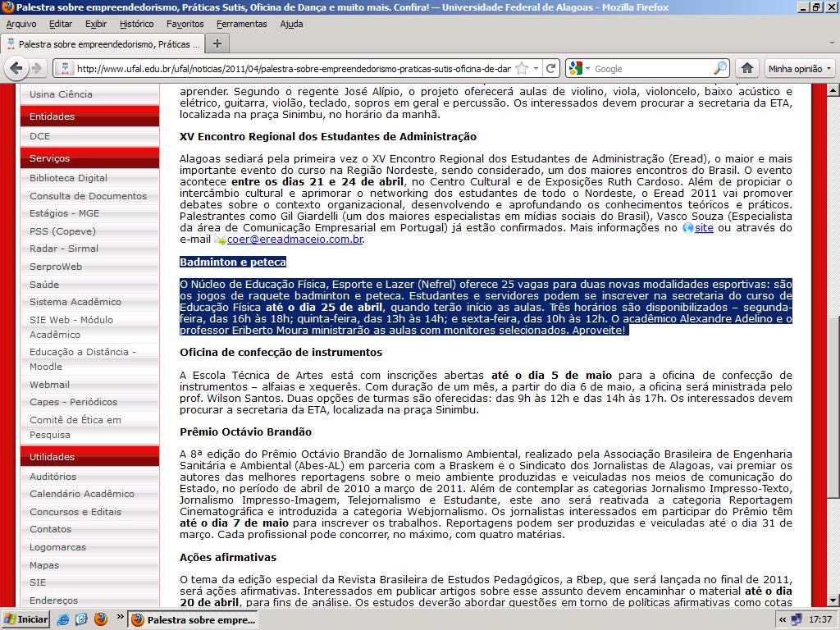Screen dimensions: 840x630
Task: Open Capes - Periódicos link
Action: click(x=73, y=402)
